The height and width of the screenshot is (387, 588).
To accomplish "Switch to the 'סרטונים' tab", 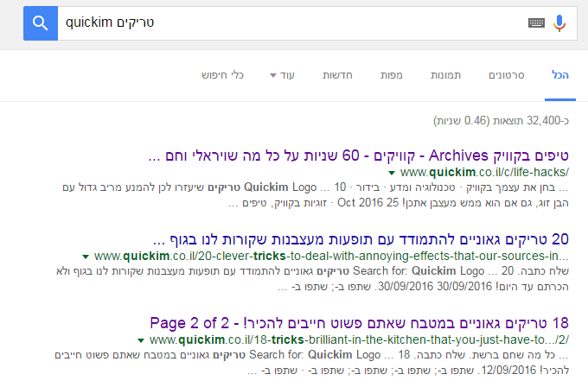I will click(507, 75).
